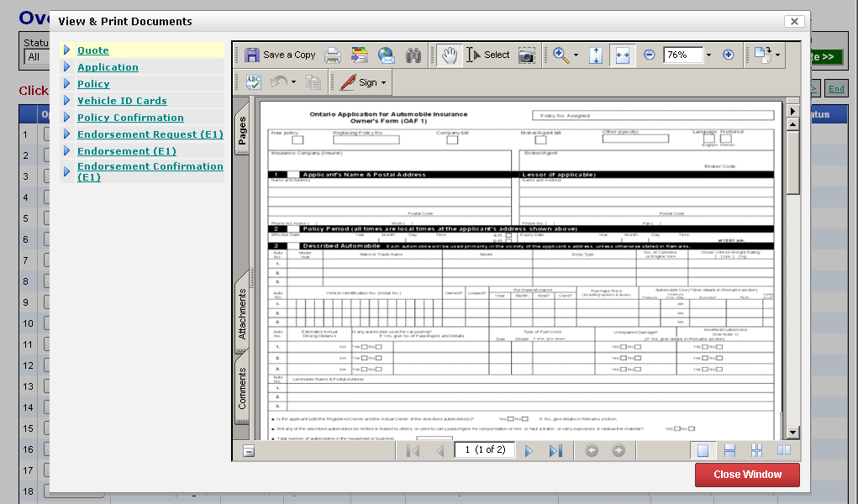Viewport: 858px width, 504px height.
Task: Open the Policy Confirmation link
Action: (130, 118)
